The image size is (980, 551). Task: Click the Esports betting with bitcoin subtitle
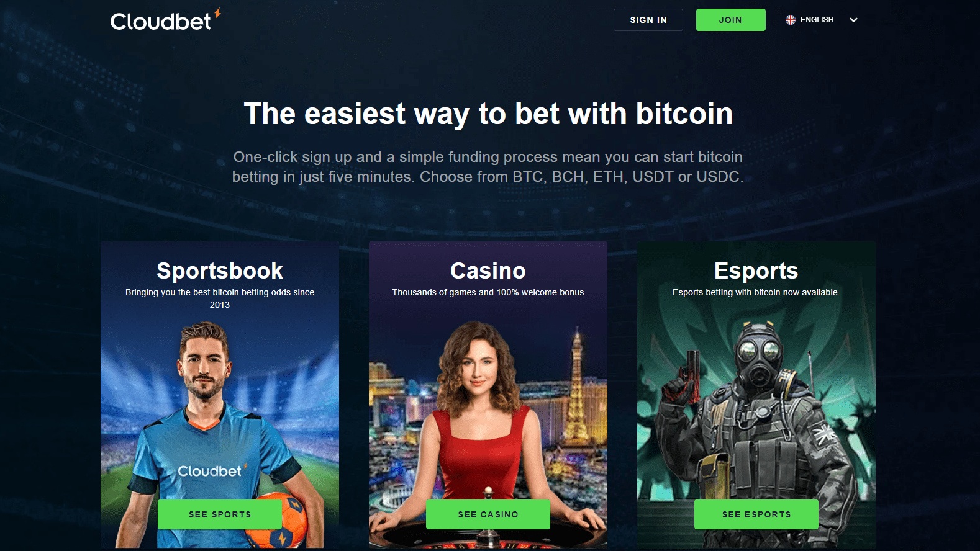[756, 292]
